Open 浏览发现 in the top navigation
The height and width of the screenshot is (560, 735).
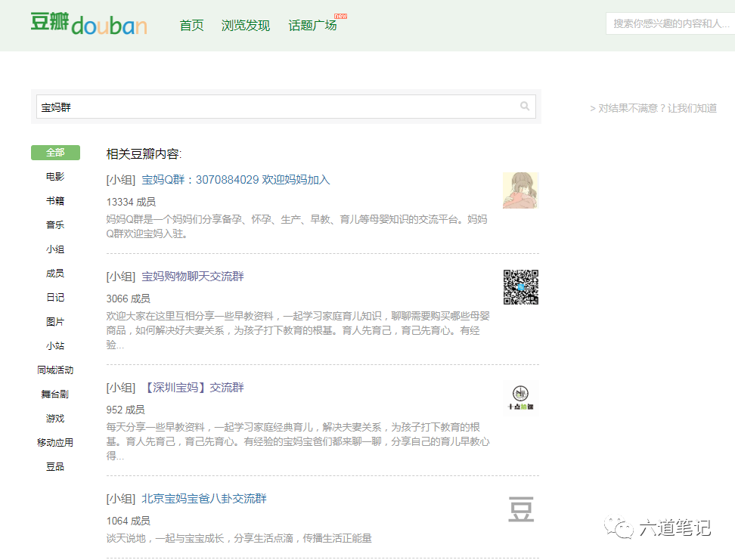(246, 26)
